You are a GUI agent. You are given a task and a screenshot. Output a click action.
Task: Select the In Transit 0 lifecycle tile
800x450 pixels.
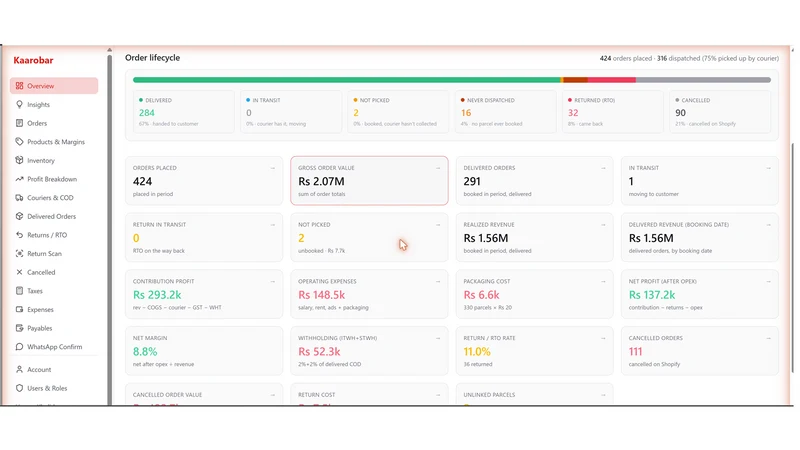[291, 112]
